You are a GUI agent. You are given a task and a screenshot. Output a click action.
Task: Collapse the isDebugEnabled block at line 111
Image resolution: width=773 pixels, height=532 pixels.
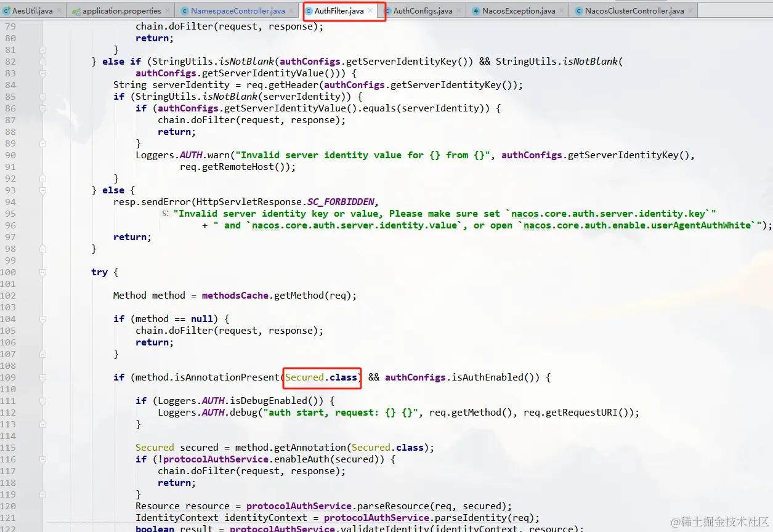[x=42, y=401]
